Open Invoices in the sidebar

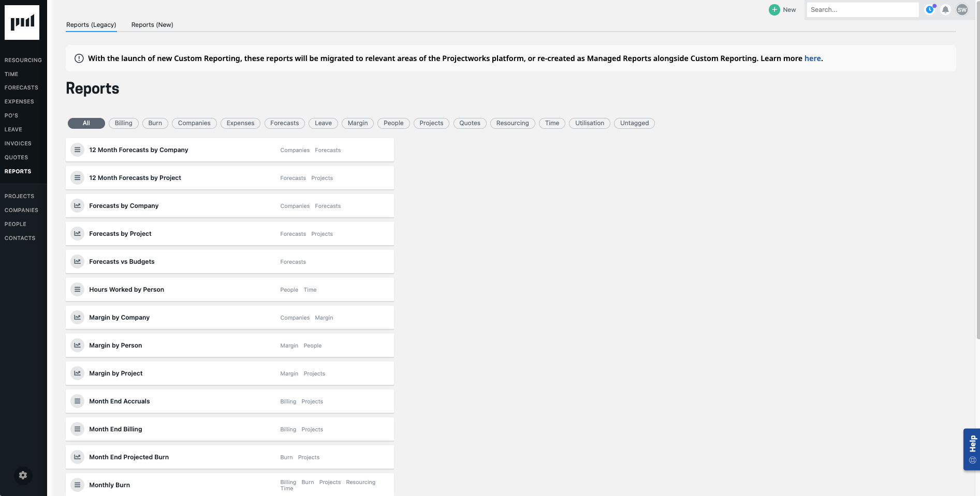pyautogui.click(x=18, y=144)
